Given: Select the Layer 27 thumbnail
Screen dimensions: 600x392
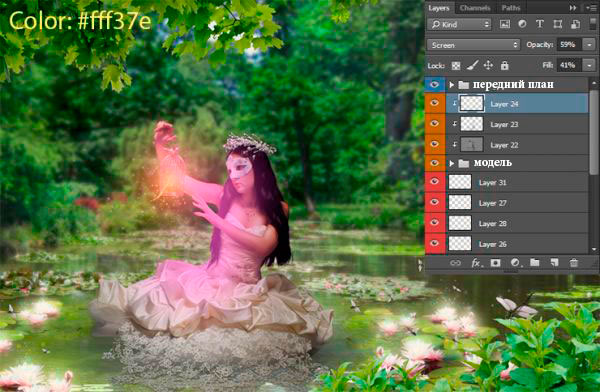Looking at the screenshot, I should click(x=460, y=203).
